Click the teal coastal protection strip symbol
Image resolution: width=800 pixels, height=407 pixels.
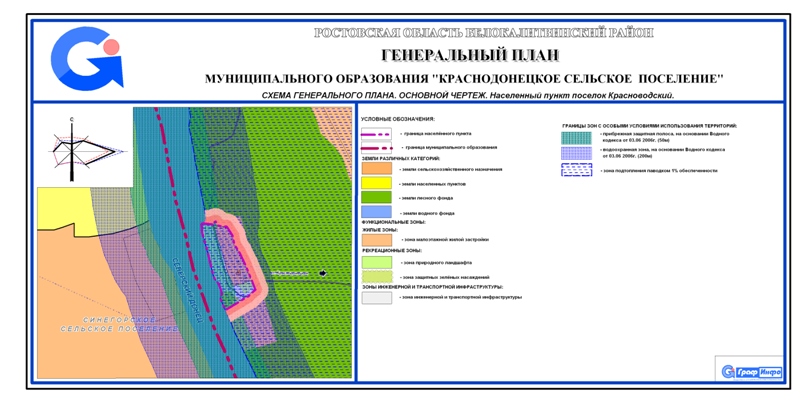tap(579, 135)
